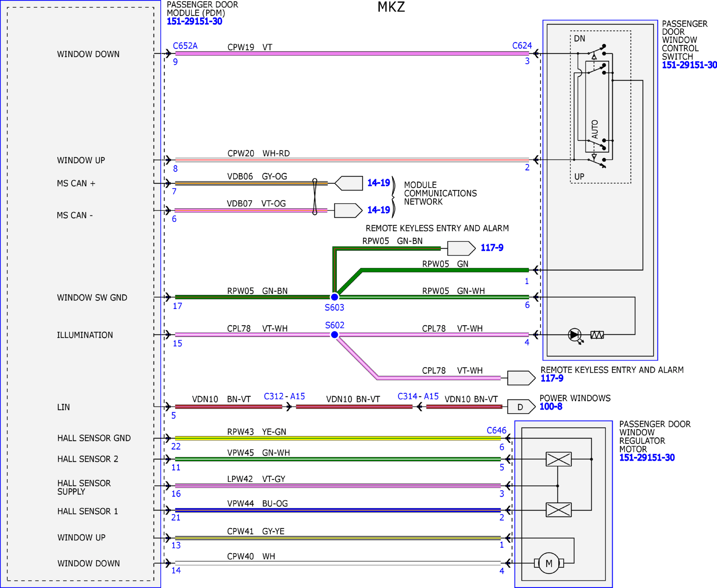Click the S602 splice dot
The height and width of the screenshot is (588, 717).
(335, 335)
